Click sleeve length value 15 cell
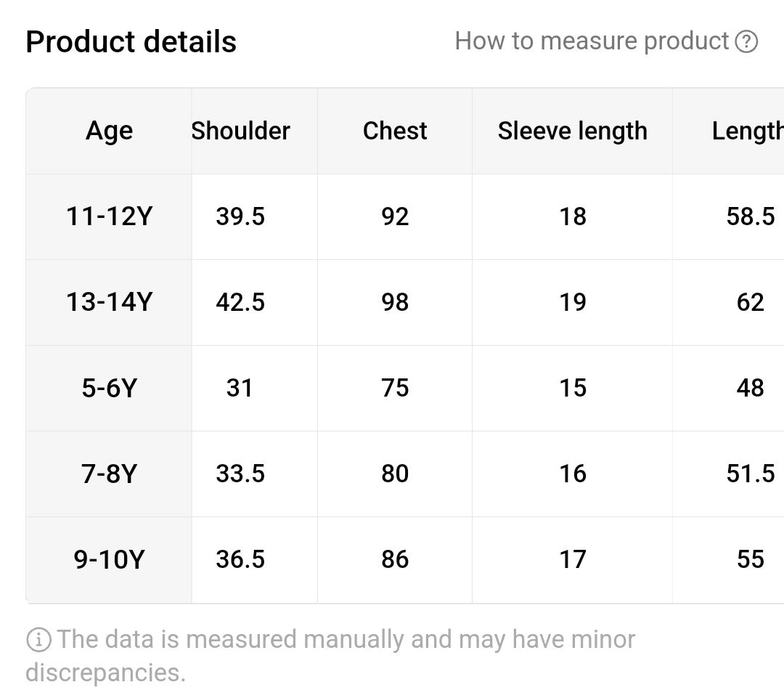Image resolution: width=784 pixels, height=690 pixels. [x=573, y=389]
